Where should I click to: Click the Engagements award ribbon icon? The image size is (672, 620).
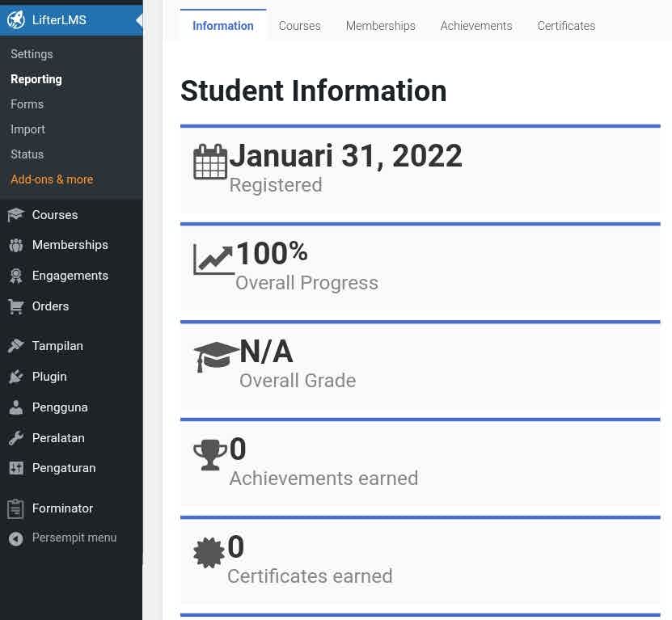tap(15, 276)
